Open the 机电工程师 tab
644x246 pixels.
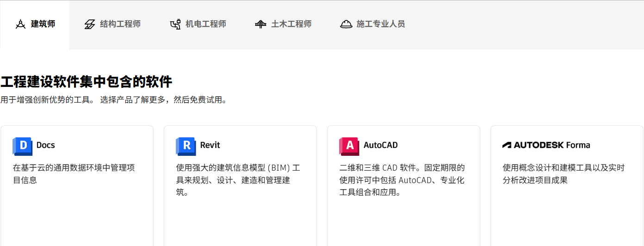point(206,24)
